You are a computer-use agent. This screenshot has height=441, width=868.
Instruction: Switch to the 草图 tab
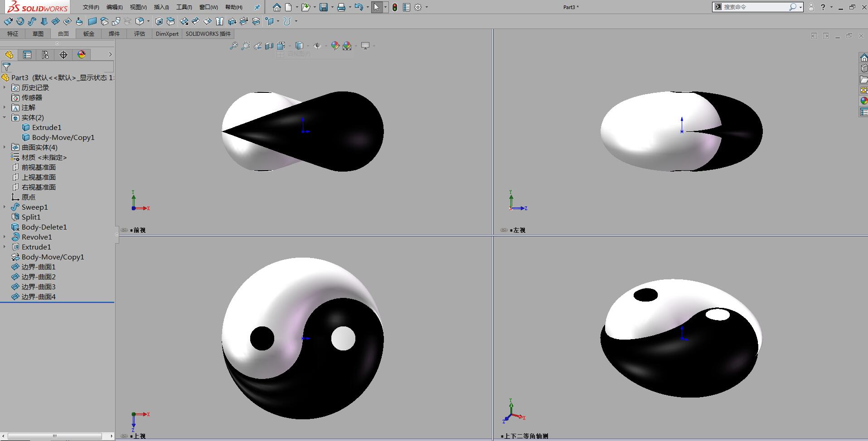[38, 34]
